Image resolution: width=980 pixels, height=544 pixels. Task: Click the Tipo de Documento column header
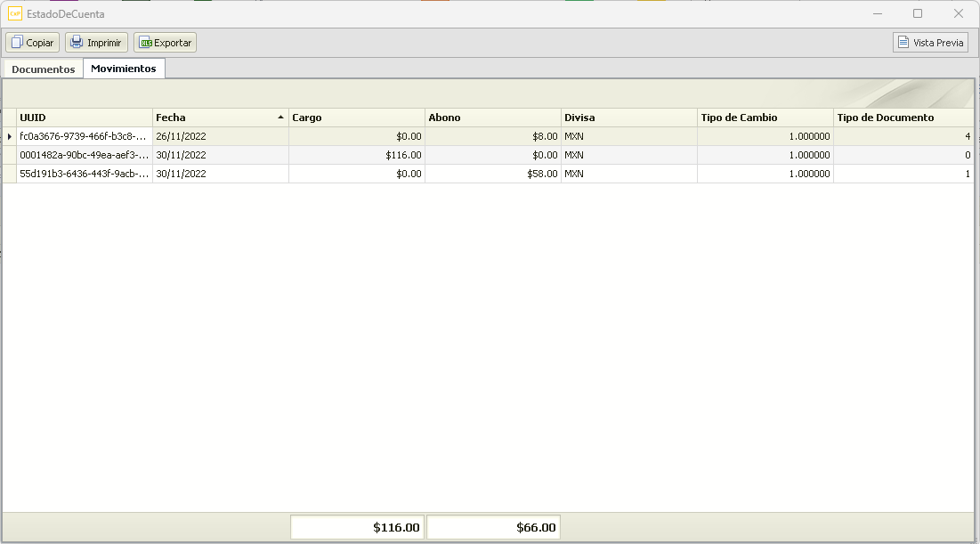902,118
